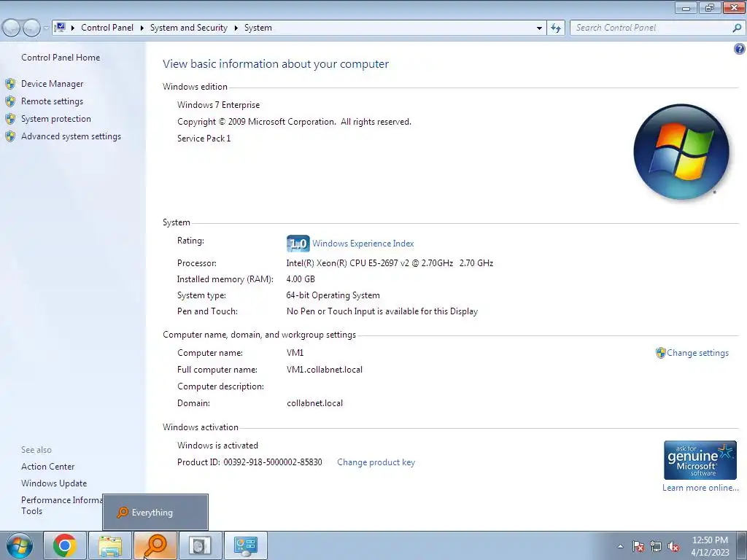Screen dimensions: 747x560
Task: Open Windows Update under See also
Action: click(54, 483)
